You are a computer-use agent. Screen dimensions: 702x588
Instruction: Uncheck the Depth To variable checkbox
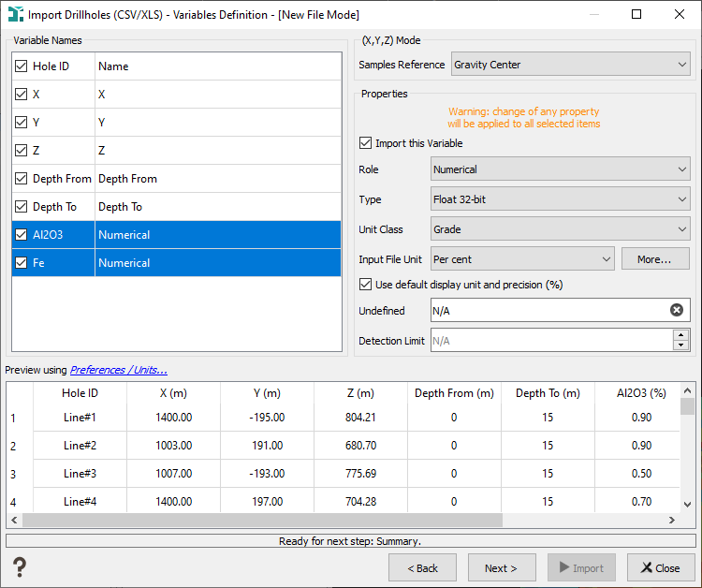(21, 206)
